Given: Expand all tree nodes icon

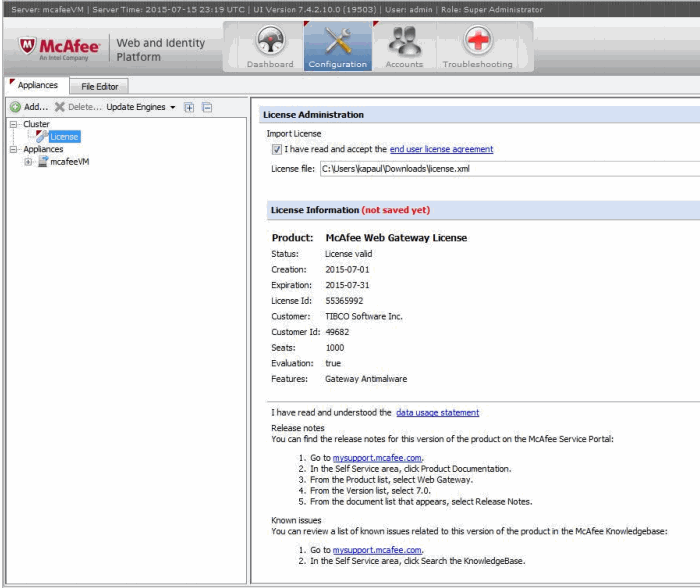Looking at the screenshot, I should [x=189, y=107].
